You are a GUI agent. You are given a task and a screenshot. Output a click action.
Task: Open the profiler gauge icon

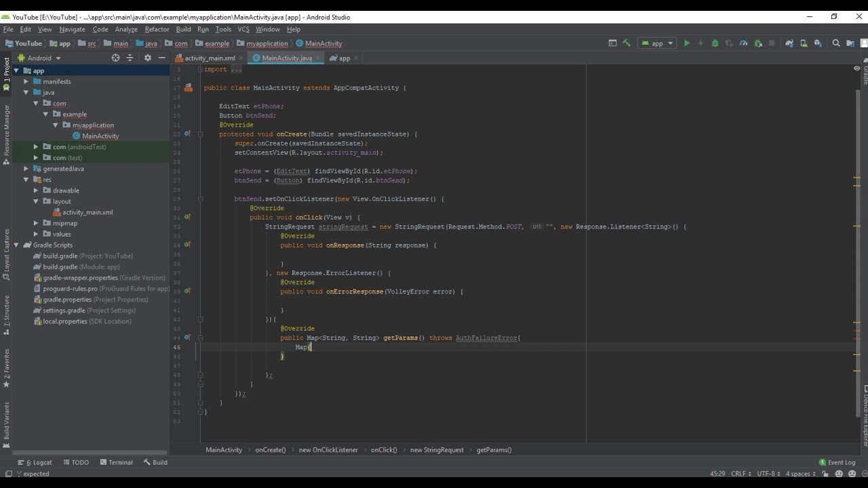(743, 43)
